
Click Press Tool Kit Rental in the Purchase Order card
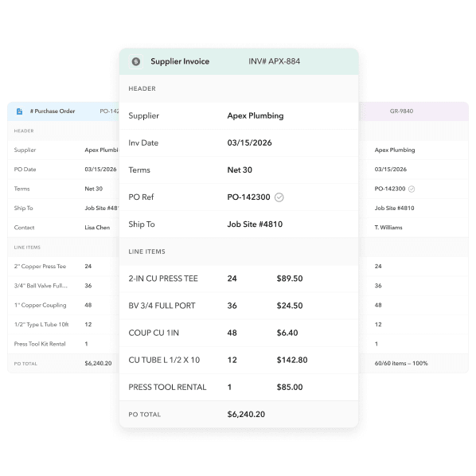pos(40,344)
